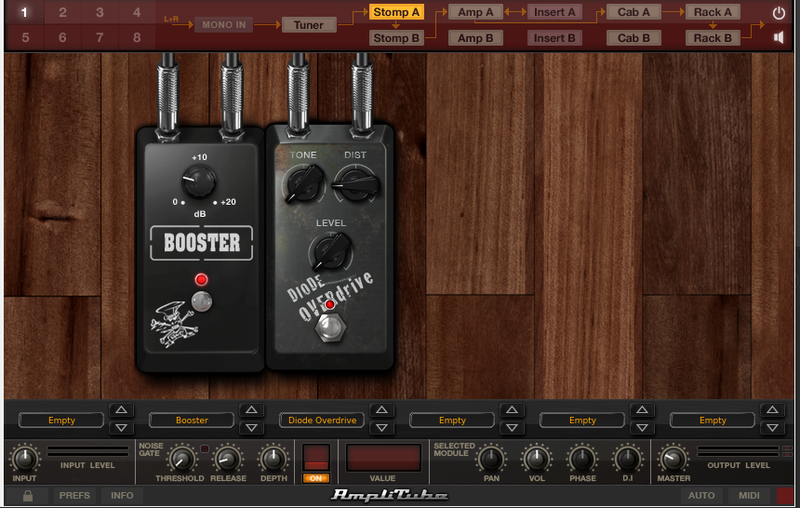This screenshot has height=508, width=800.
Task: Click the skull logo on Booster pedal
Action: 174,324
